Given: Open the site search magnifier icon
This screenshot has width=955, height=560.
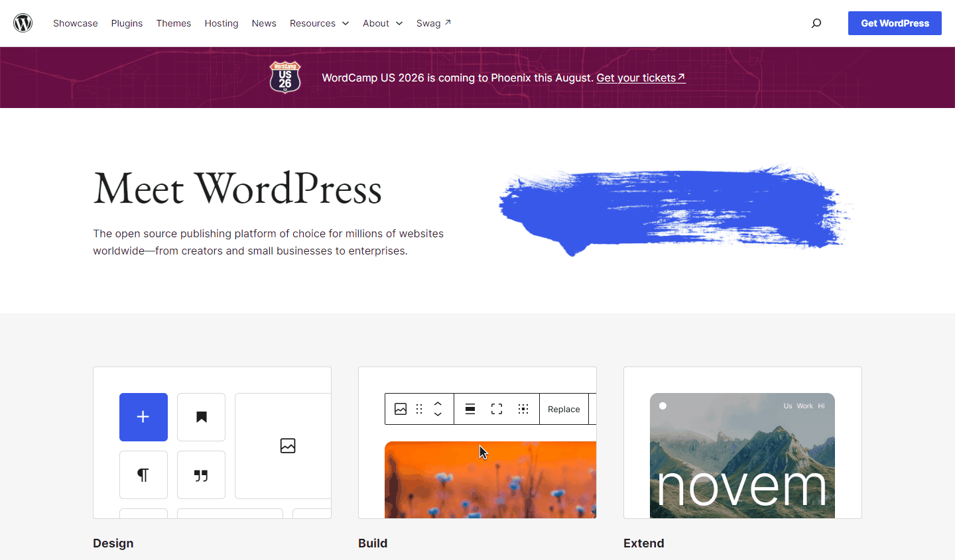Looking at the screenshot, I should point(816,23).
